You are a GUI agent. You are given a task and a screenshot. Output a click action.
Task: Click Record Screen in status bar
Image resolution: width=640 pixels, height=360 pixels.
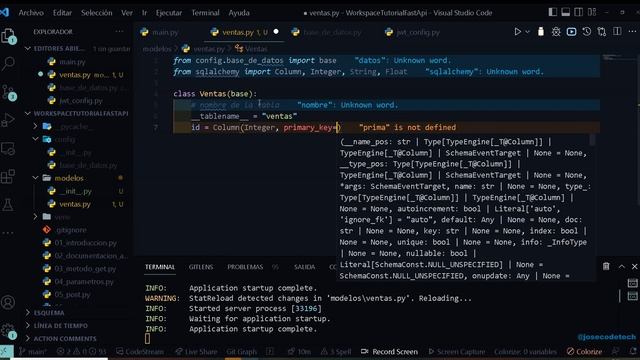point(390,351)
